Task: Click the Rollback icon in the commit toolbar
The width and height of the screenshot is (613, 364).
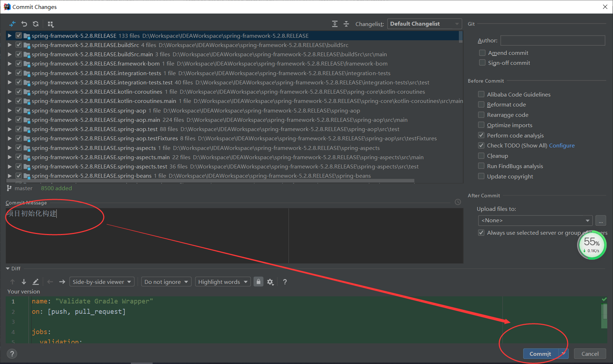Action: pos(24,24)
